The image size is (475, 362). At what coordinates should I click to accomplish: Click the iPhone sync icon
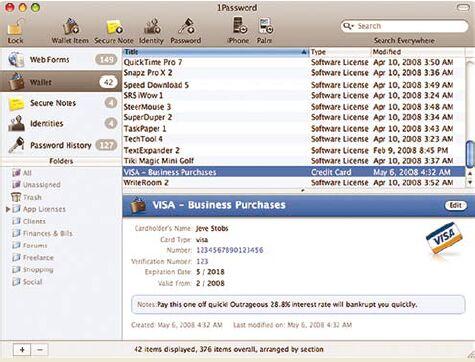point(239,26)
